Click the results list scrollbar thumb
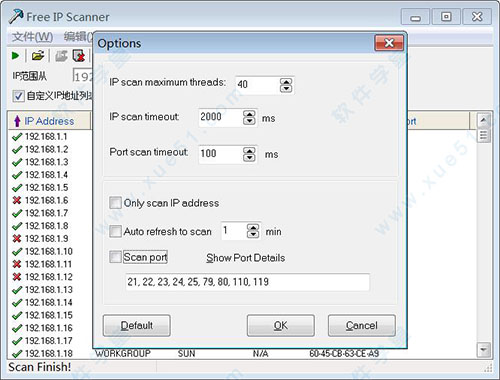This screenshot has width=500, height=380. pyautogui.click(x=484, y=135)
